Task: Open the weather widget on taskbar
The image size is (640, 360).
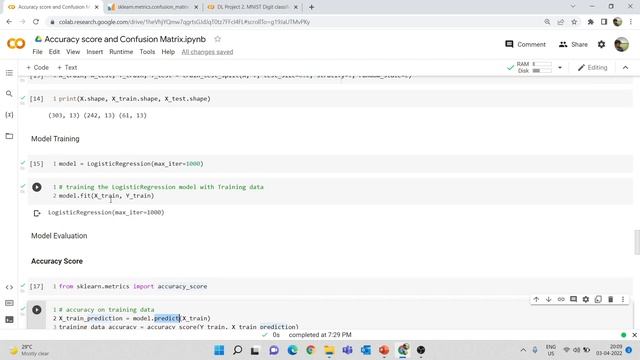Action: (29, 350)
